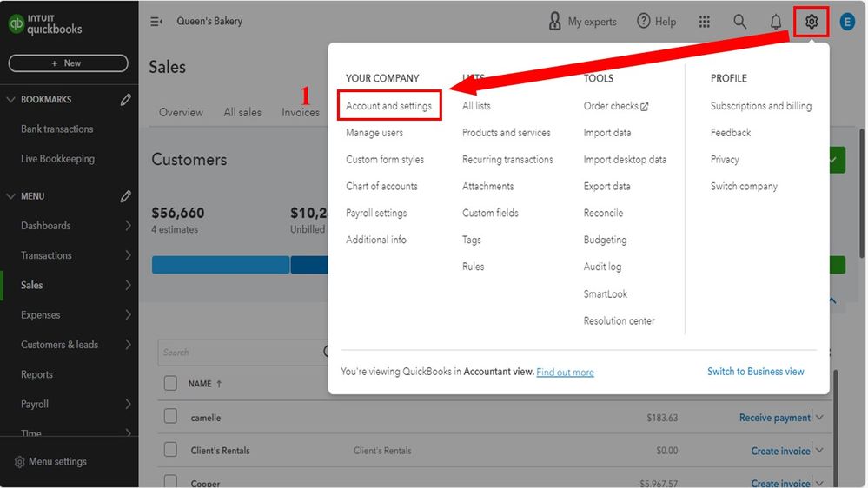Viewport: 868px width, 488px height.
Task: Click the page vertical scrollbar
Action: pos(862,194)
